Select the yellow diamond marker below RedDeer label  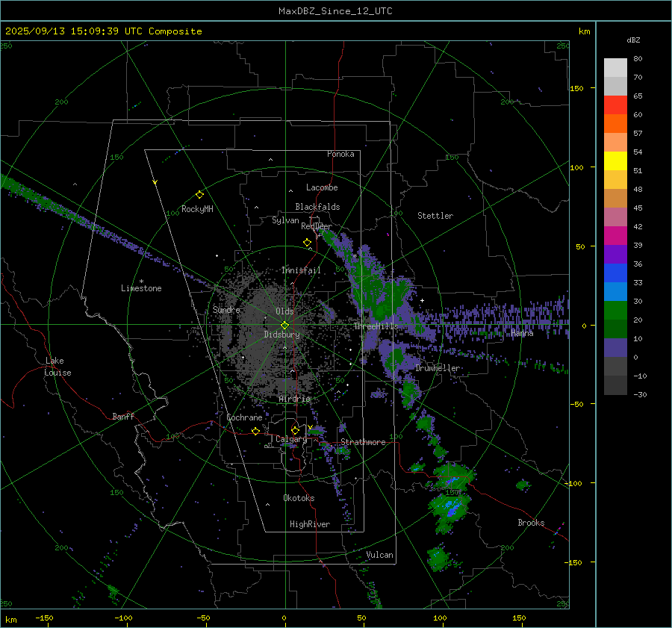coord(308,243)
